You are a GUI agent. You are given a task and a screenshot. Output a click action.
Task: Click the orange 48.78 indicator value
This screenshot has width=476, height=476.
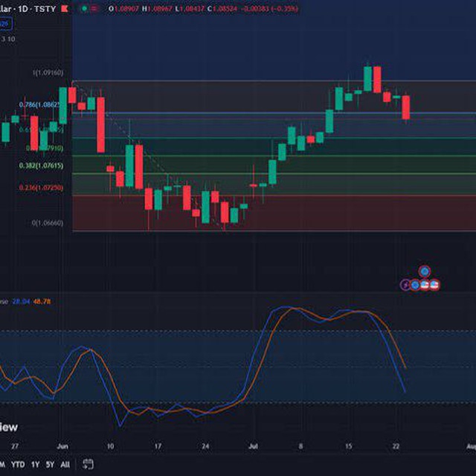[x=42, y=301]
